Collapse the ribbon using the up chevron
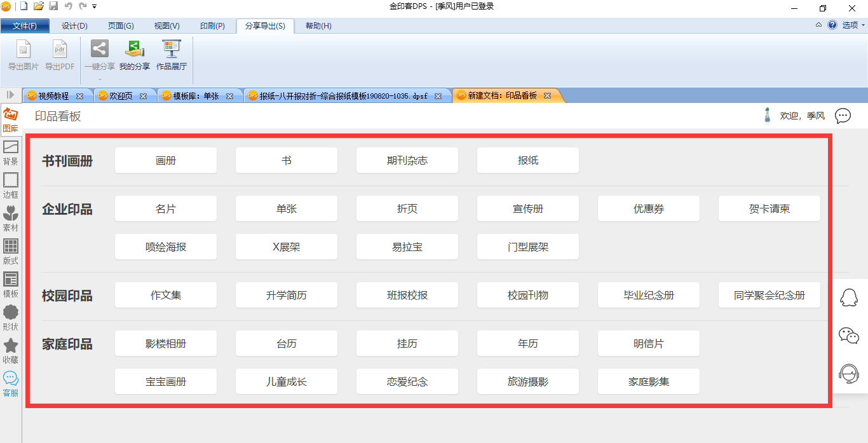 pyautogui.click(x=818, y=25)
